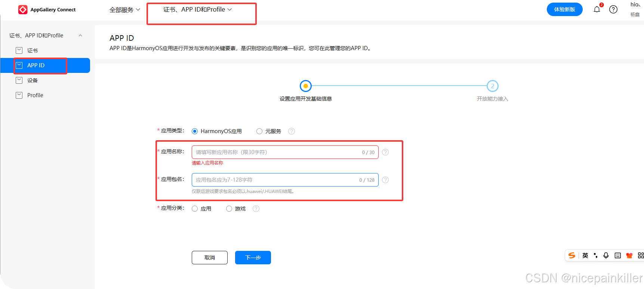The width and height of the screenshot is (644, 289).
Task: Open the help question mark in header
Action: click(613, 9)
